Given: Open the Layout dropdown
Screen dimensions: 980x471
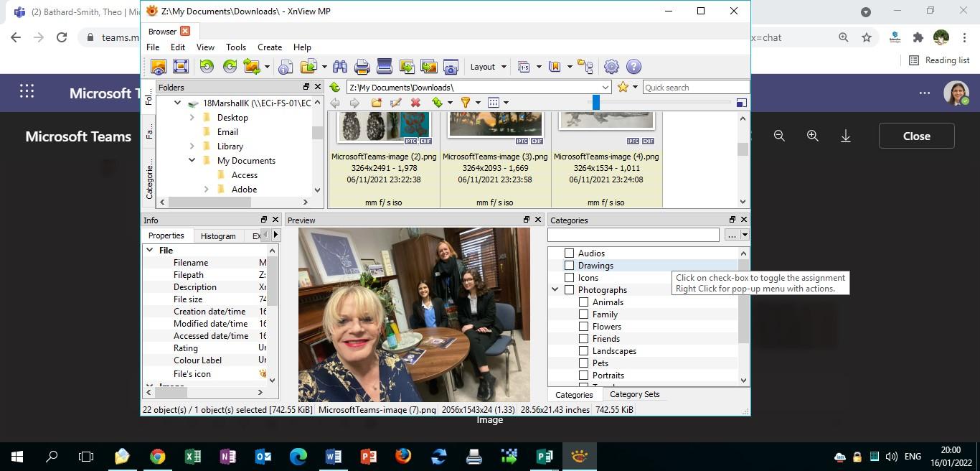Looking at the screenshot, I should point(487,66).
